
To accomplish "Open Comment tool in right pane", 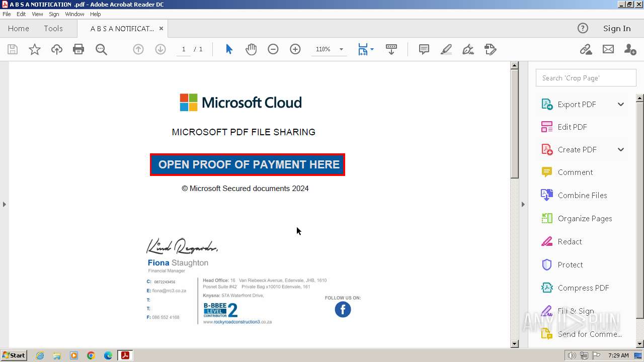I will click(575, 172).
